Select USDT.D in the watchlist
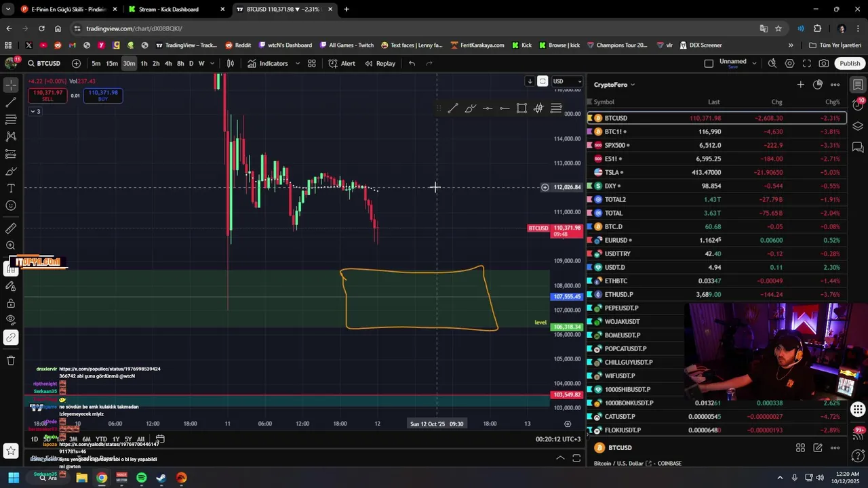The image size is (868, 488). [717, 267]
